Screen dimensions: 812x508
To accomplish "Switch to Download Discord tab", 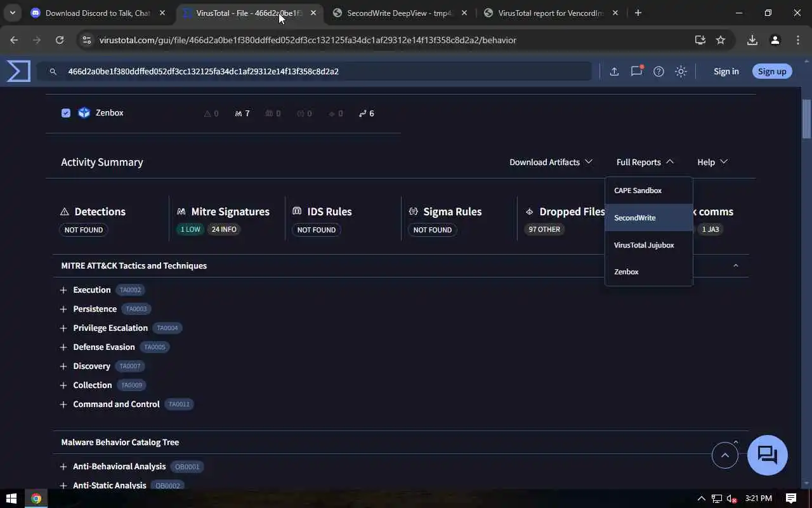I will pyautogui.click(x=98, y=13).
